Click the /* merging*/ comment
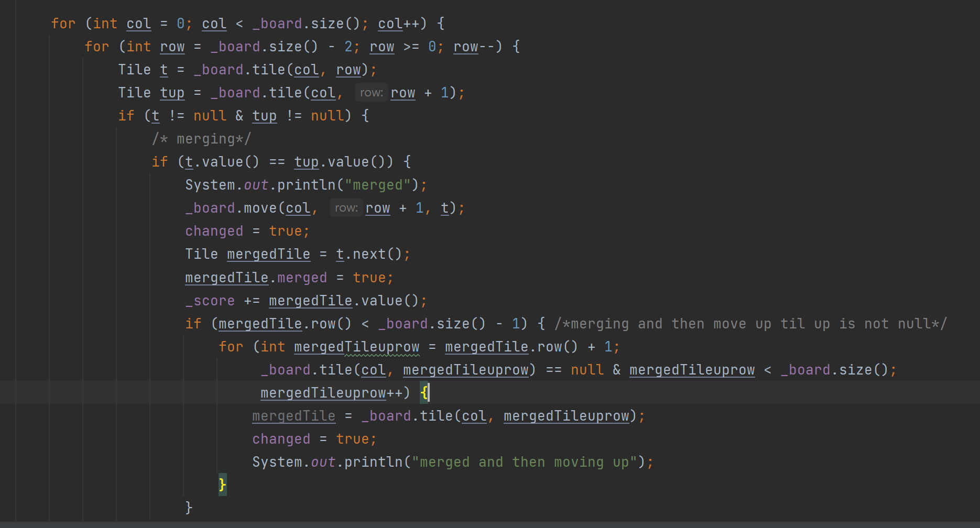 [201, 139]
